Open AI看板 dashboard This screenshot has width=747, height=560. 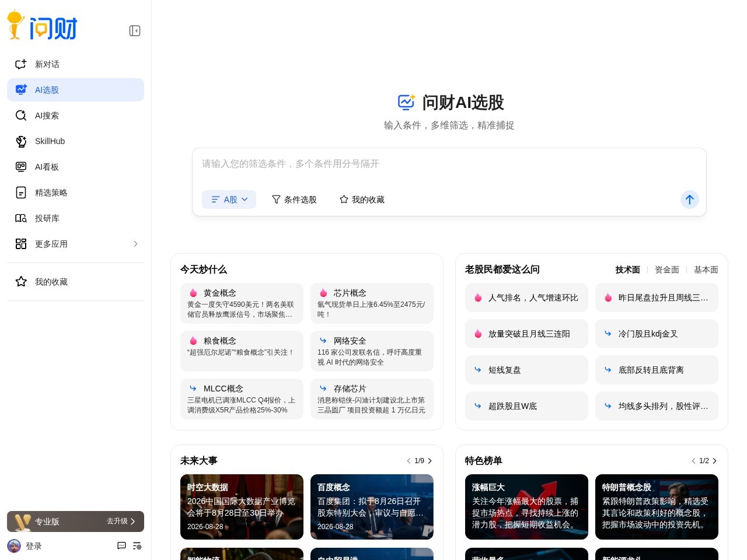tap(75, 167)
